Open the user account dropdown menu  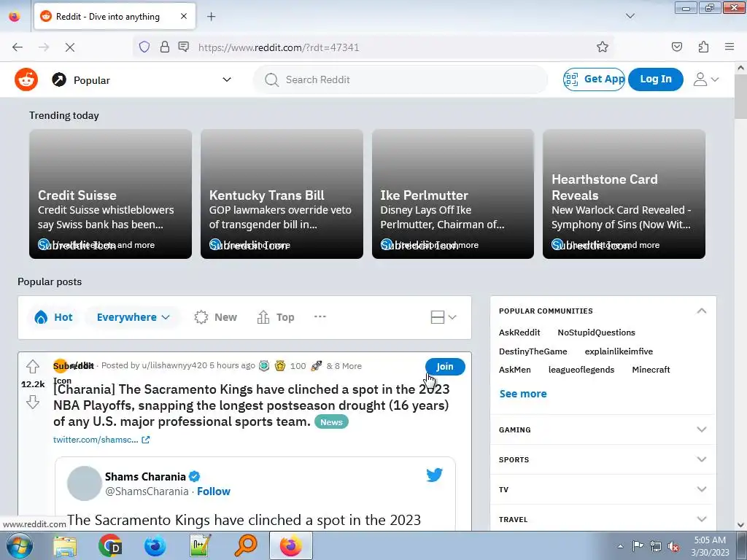coord(705,79)
